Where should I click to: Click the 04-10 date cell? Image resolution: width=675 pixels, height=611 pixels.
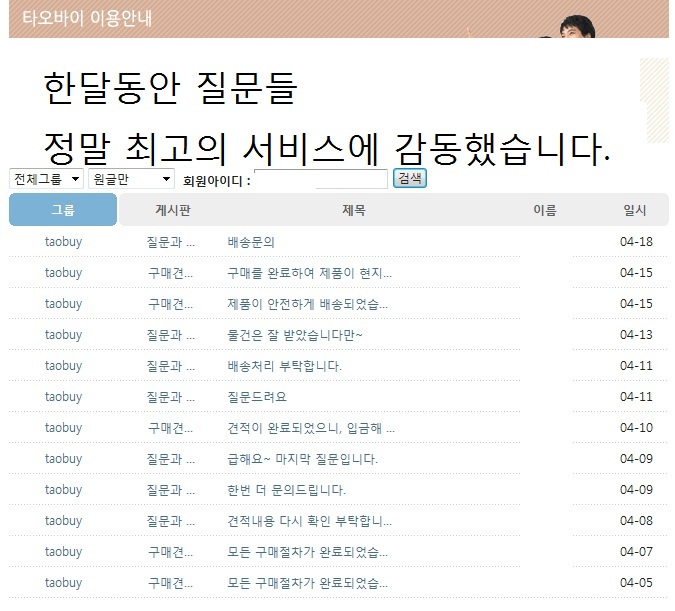[x=636, y=428]
